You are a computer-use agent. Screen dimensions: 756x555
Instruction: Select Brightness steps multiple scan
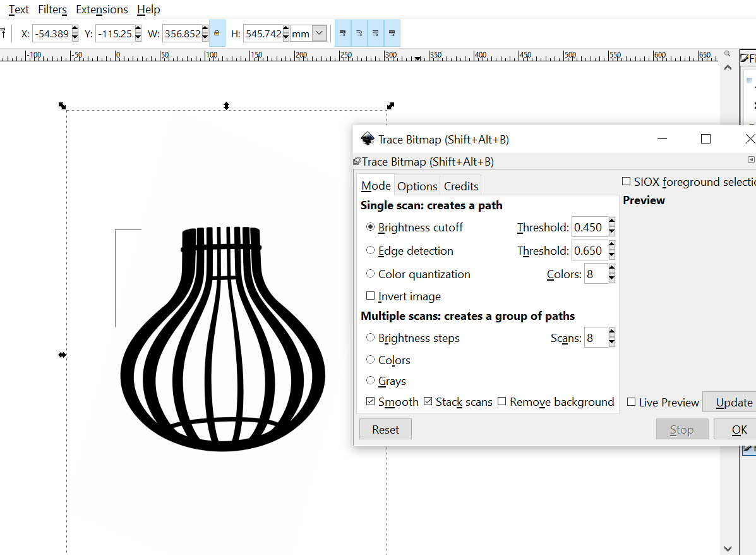(370, 338)
